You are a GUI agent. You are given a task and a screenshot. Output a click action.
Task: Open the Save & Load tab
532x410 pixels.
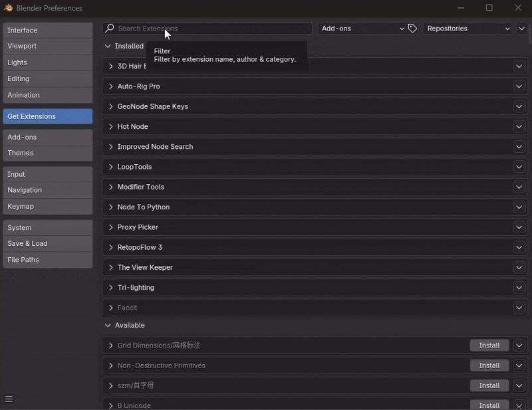point(48,243)
